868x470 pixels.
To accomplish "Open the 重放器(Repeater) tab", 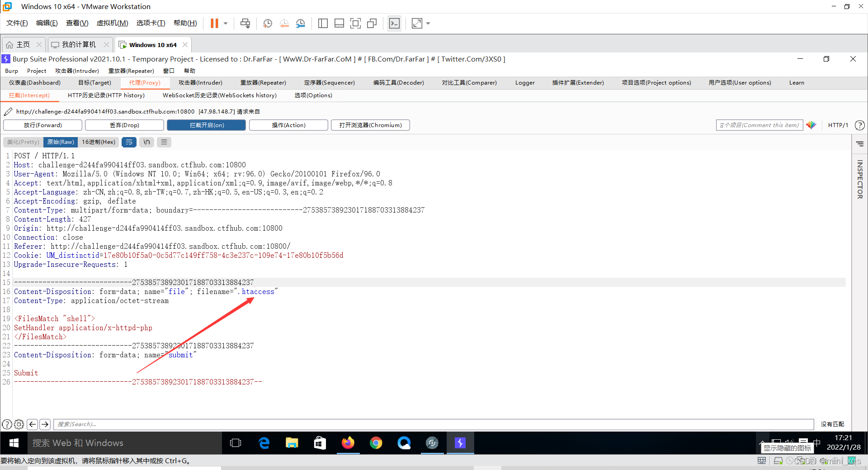I will [x=263, y=82].
